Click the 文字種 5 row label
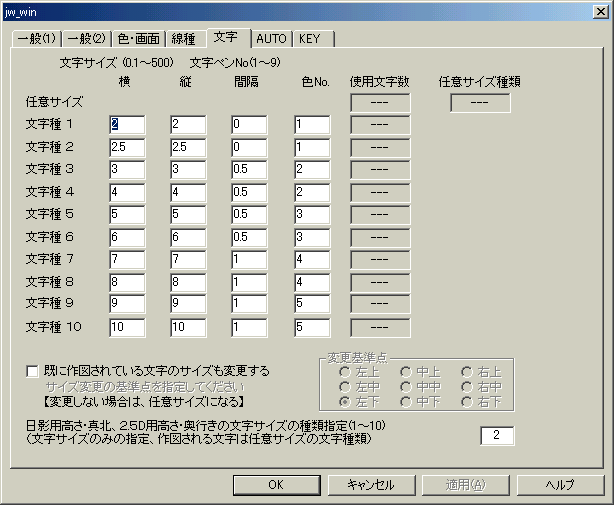Image resolution: width=614 pixels, height=505 pixels. pyautogui.click(x=50, y=214)
